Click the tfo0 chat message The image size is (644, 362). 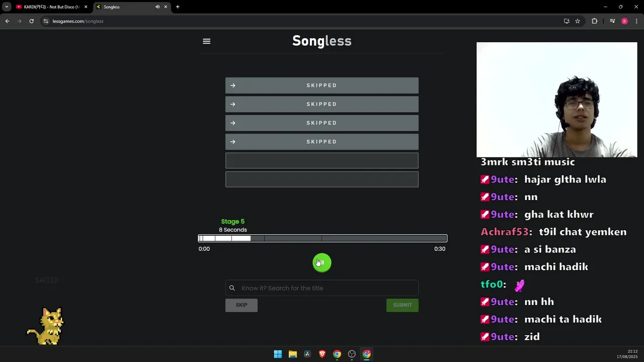coord(503,285)
